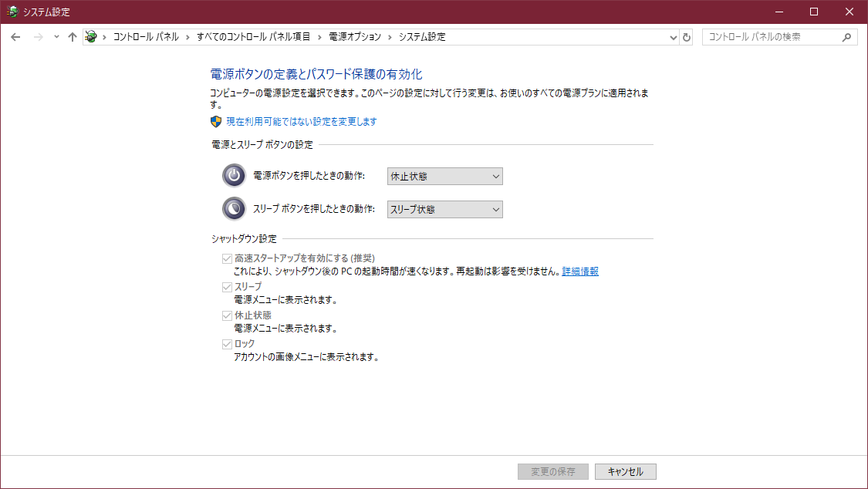Open 現在利用可能ではない設定を変更します link
868x489 pixels.
[302, 121]
